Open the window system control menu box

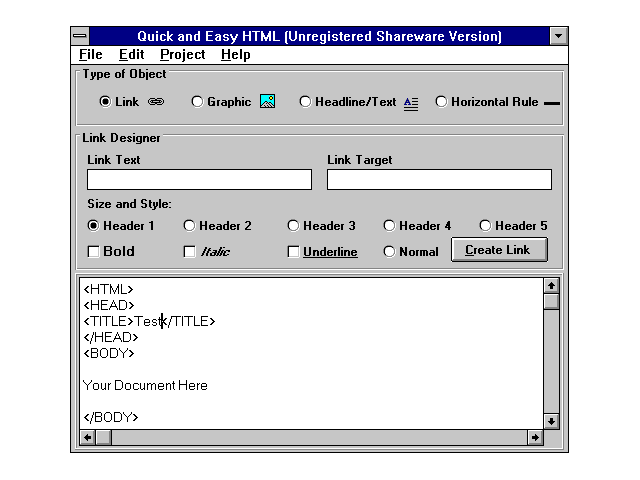80,37
